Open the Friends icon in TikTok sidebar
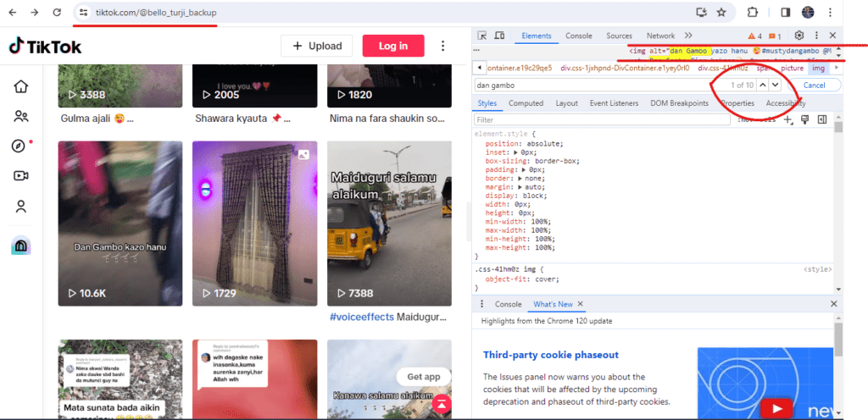868x420 pixels. pos(21,117)
